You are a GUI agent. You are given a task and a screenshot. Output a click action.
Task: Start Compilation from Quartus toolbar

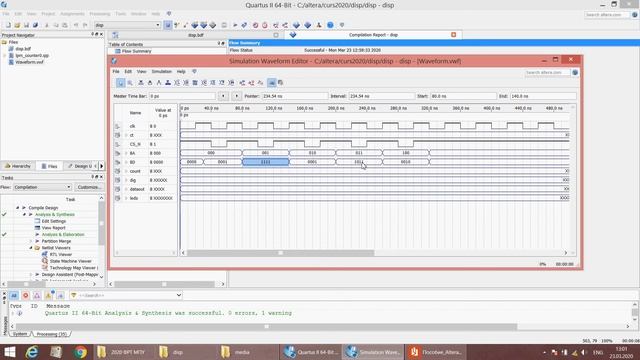pos(235,25)
